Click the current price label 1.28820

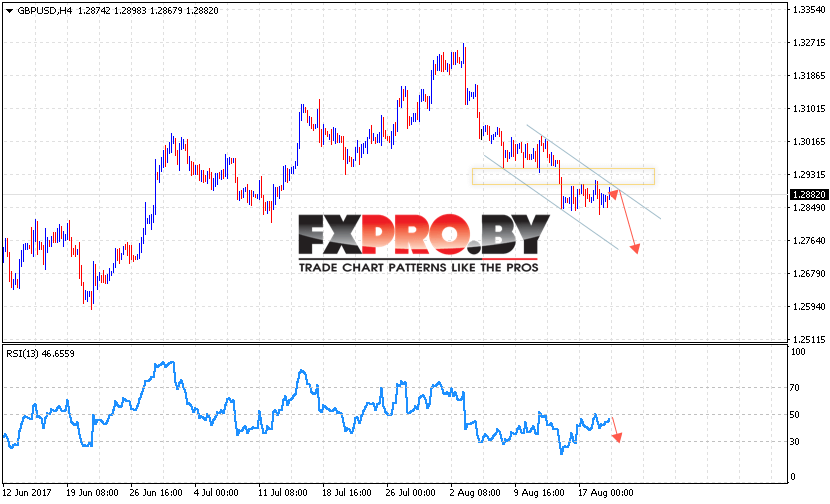[809, 195]
